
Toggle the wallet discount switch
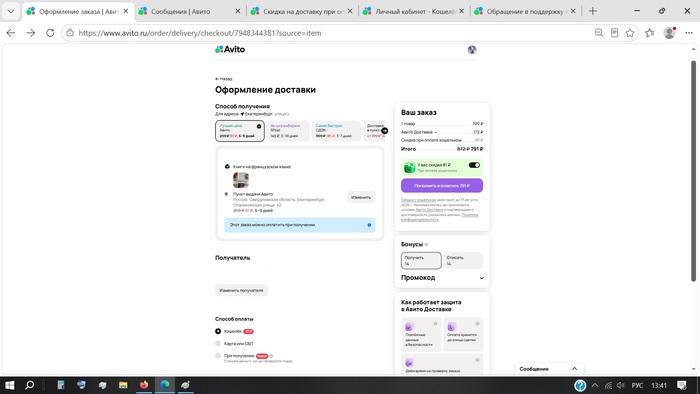(x=474, y=165)
